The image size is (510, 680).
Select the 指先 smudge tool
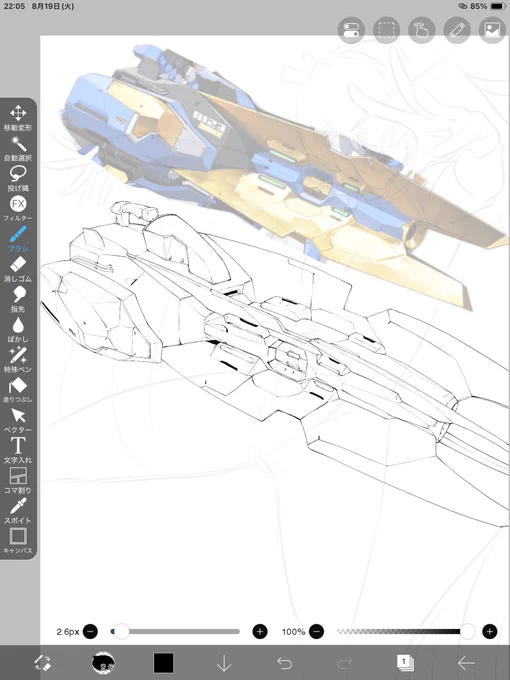pos(18,299)
